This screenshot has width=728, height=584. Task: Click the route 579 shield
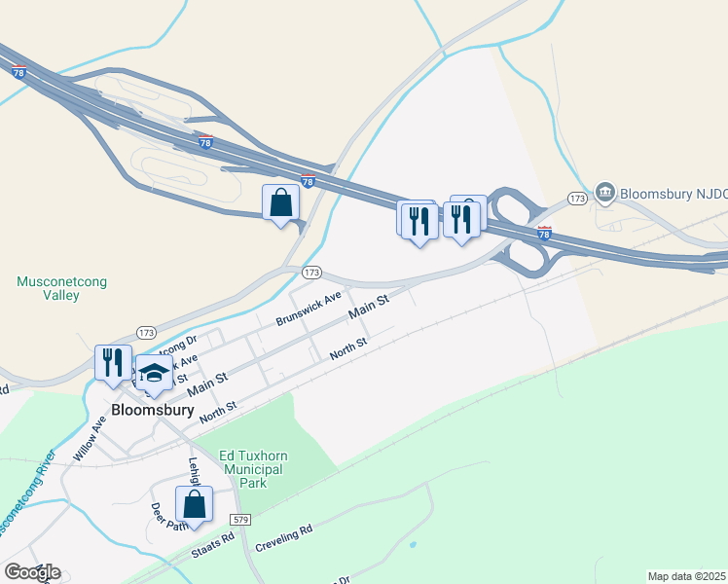pos(241,520)
